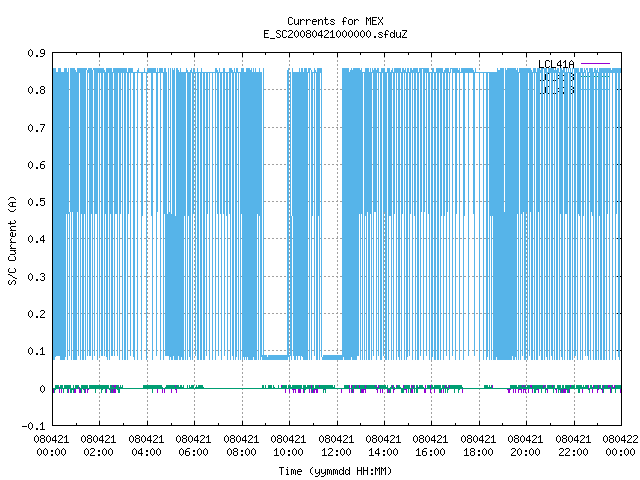
Task: Click the '10:00' x-axis time label
Action: click(x=288, y=453)
